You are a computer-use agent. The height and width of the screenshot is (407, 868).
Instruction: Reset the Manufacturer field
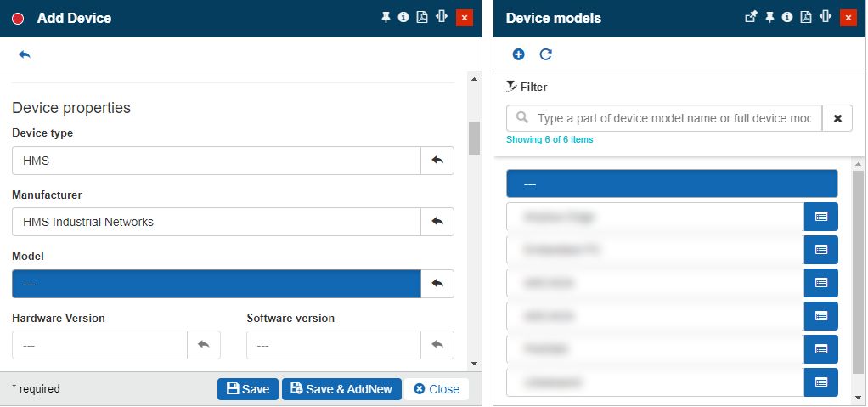[437, 222]
